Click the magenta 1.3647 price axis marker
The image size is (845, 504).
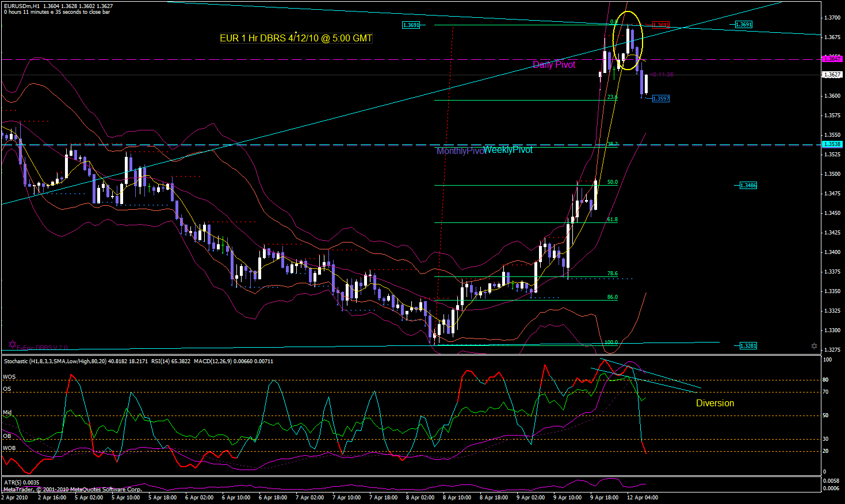(832, 59)
